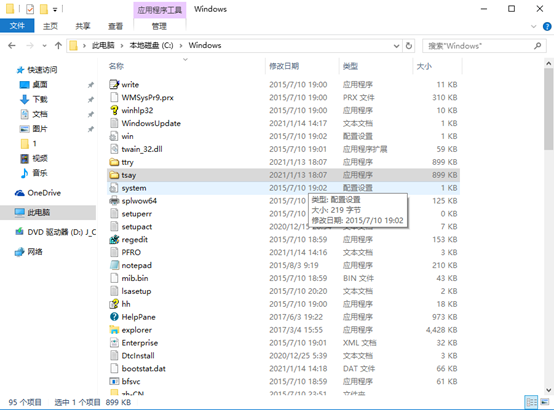Click the help question mark icon
Image resolution: width=554 pixels, height=410 pixels.
[547, 27]
